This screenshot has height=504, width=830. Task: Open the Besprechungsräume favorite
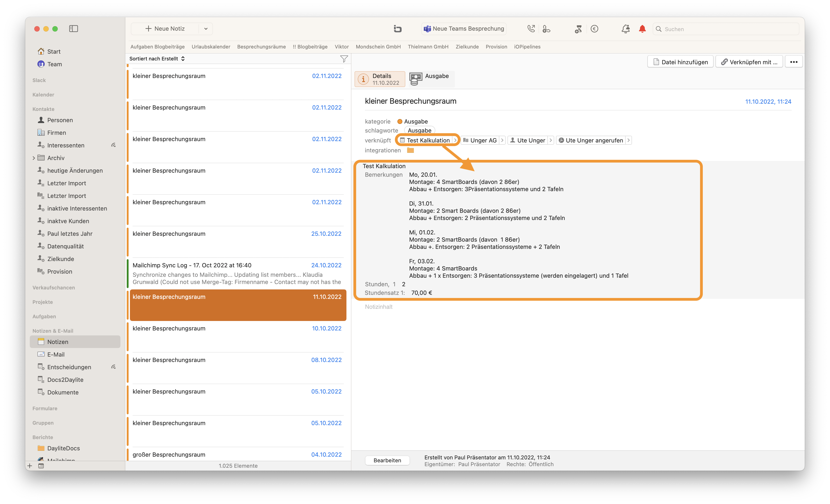261,46
